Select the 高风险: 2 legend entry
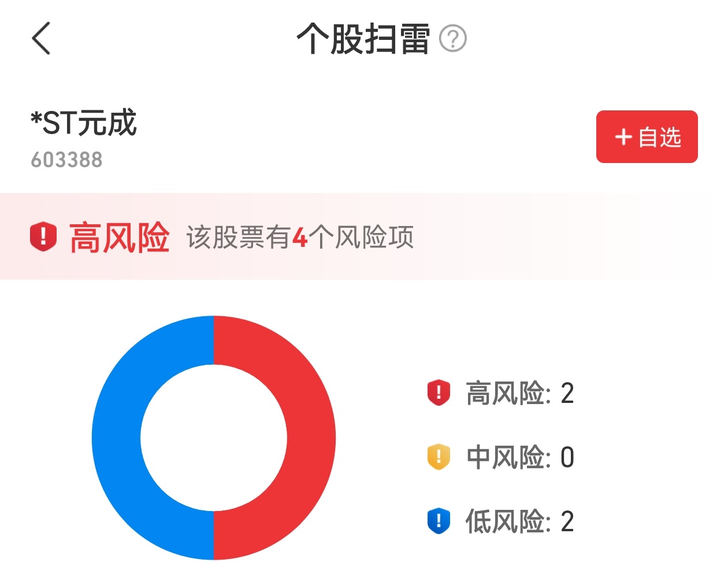This screenshot has height=585, width=728. (519, 393)
